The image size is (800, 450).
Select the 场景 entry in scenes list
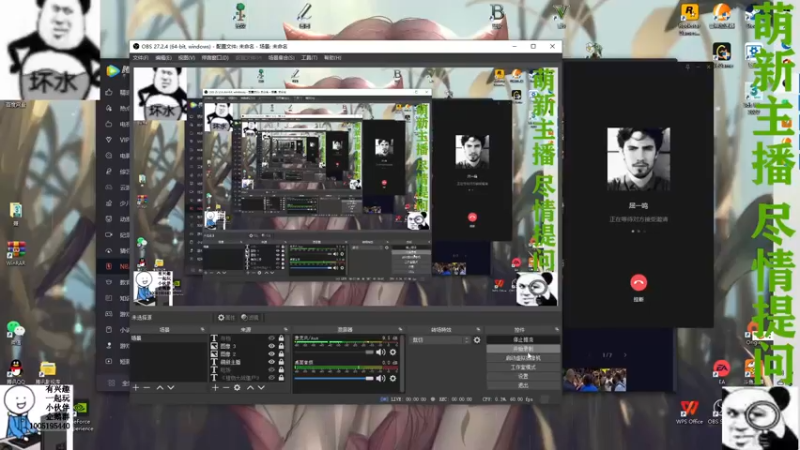coord(169,338)
